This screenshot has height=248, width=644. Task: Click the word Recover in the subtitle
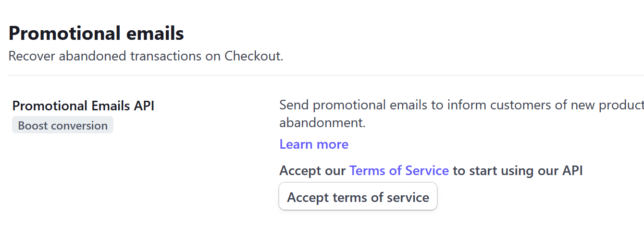click(x=32, y=56)
